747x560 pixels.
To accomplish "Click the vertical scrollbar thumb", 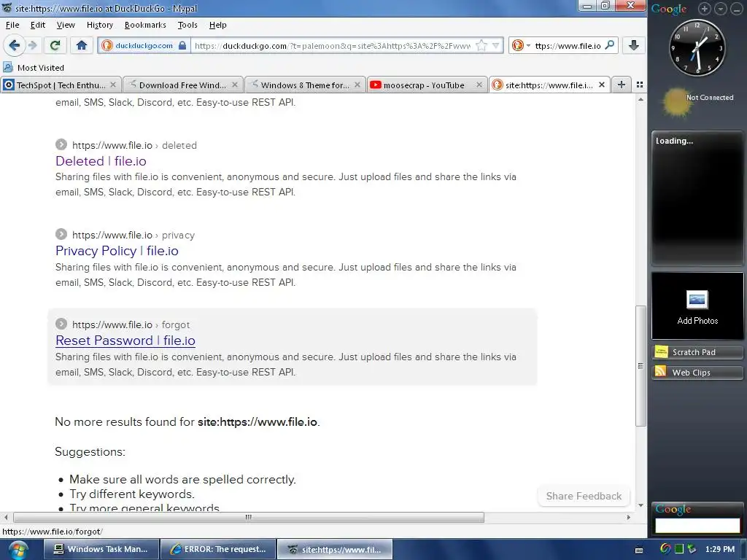I will (640, 366).
